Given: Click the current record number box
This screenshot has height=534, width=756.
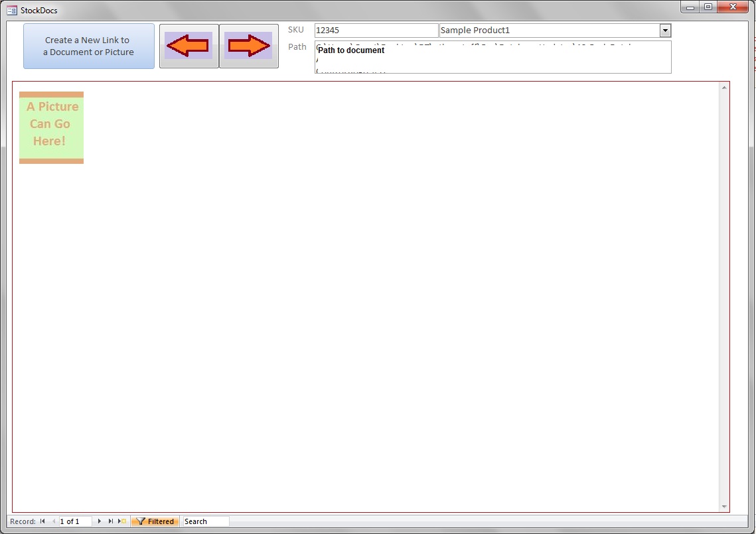Looking at the screenshot, I should pos(75,521).
